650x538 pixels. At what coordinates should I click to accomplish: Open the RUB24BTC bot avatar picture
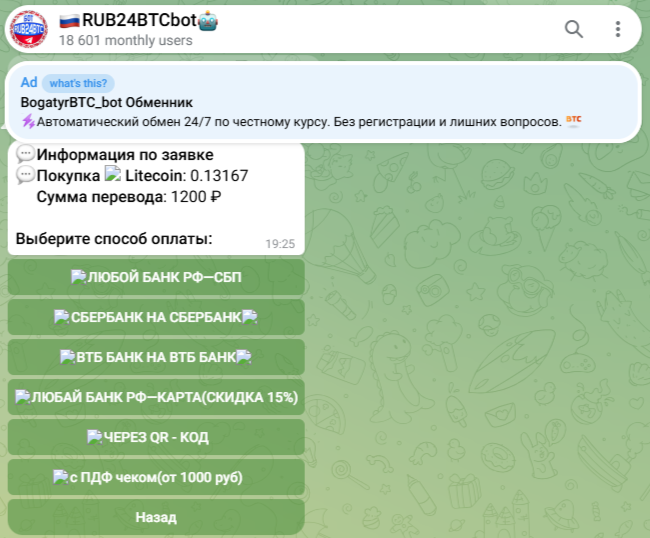pyautogui.click(x=29, y=29)
